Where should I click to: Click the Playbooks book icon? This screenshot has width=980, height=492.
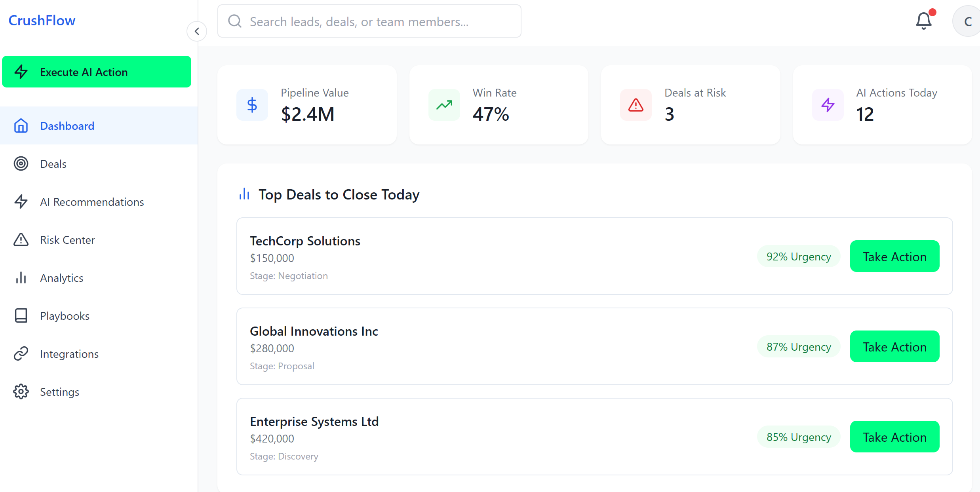[x=21, y=315]
